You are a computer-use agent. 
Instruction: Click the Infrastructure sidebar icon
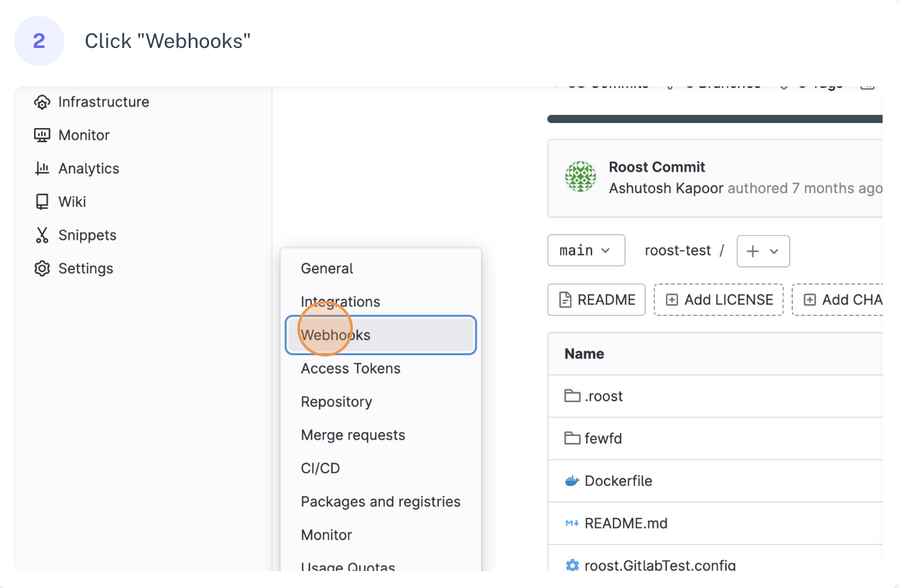point(42,102)
